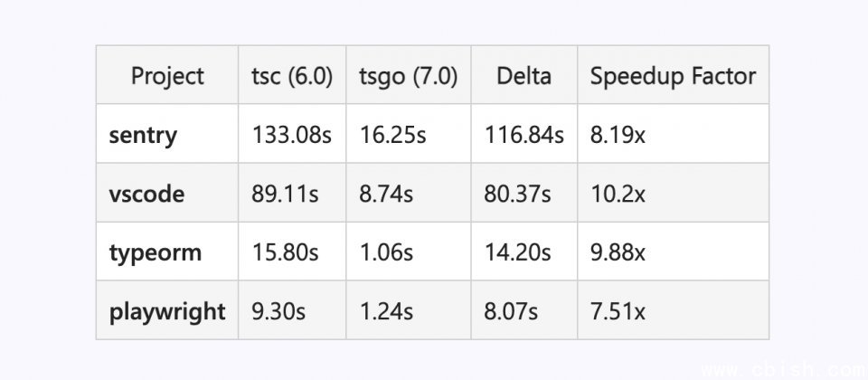Select the 10.2x speedup factor cell
868x380 pixels.
tap(618, 194)
